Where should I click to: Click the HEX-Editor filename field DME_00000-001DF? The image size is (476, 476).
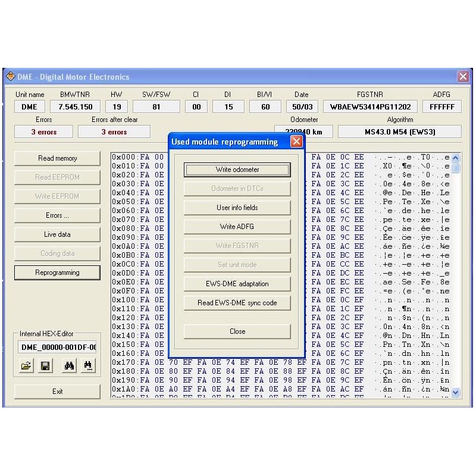[57, 347]
